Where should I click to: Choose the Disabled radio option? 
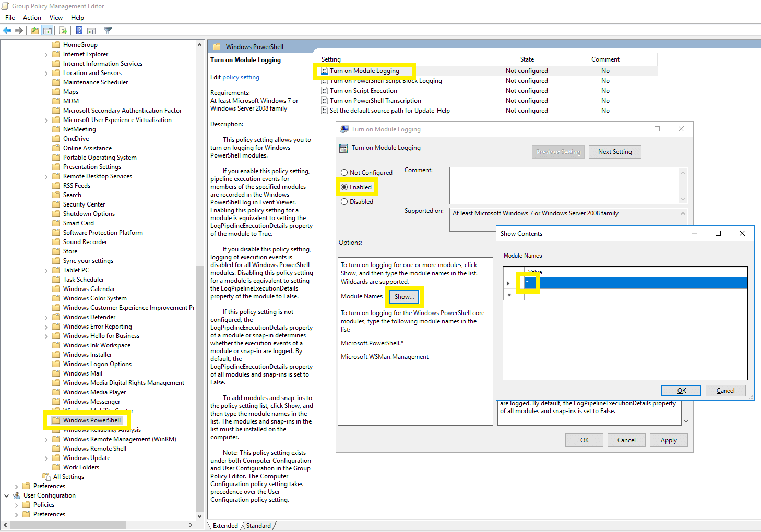pos(344,202)
